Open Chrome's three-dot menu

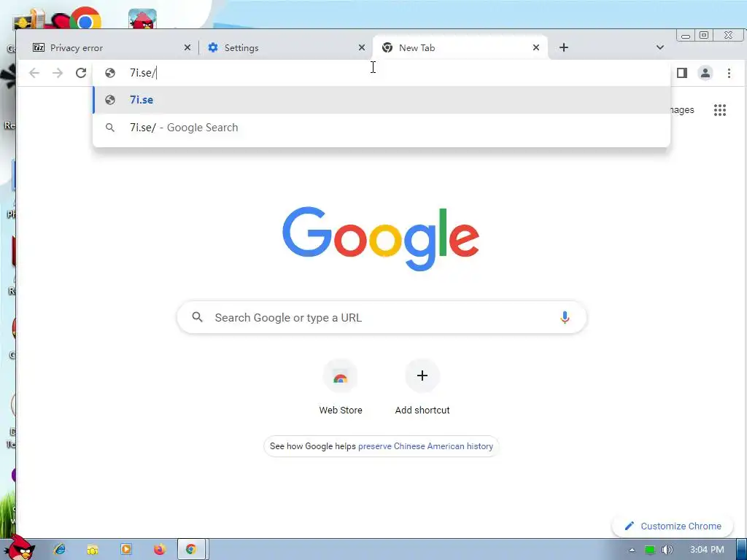[729, 73]
